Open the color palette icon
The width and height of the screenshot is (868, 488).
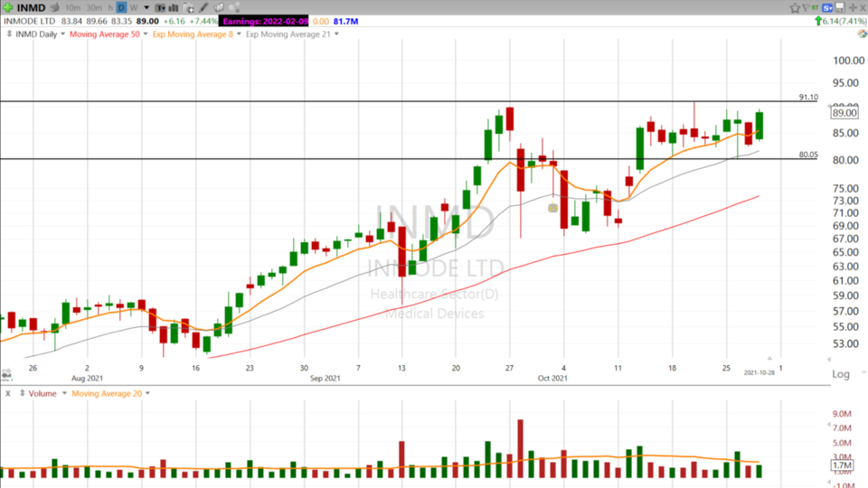click(863, 33)
